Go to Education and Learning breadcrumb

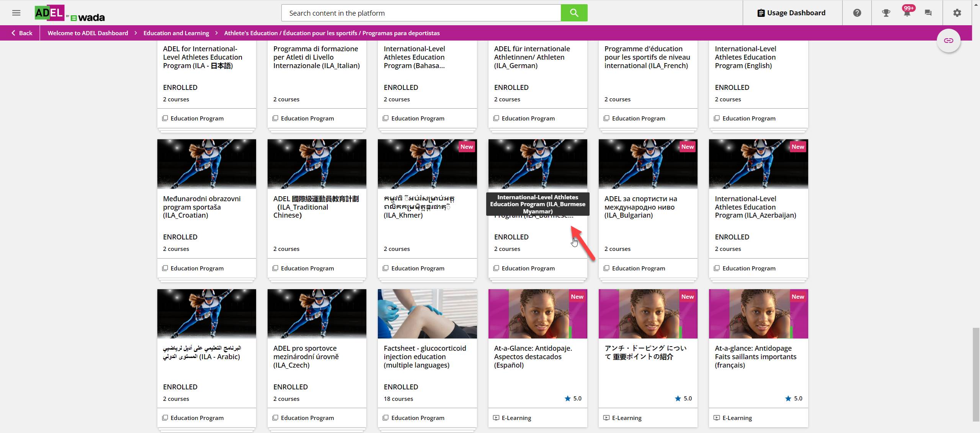[x=176, y=33]
